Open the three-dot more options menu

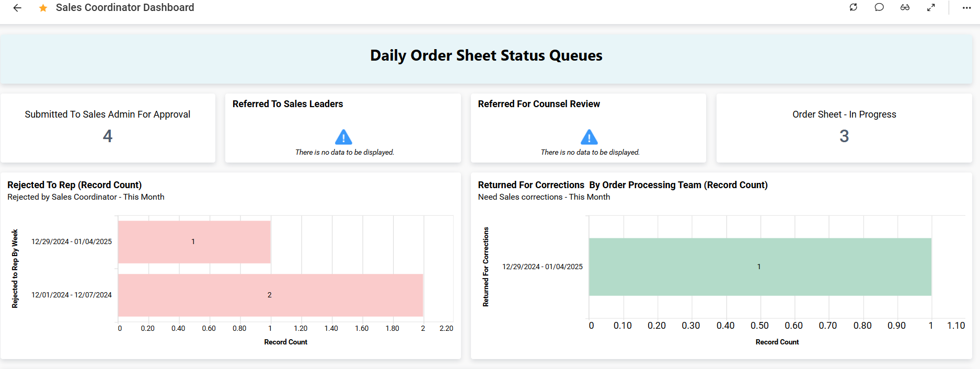point(966,8)
